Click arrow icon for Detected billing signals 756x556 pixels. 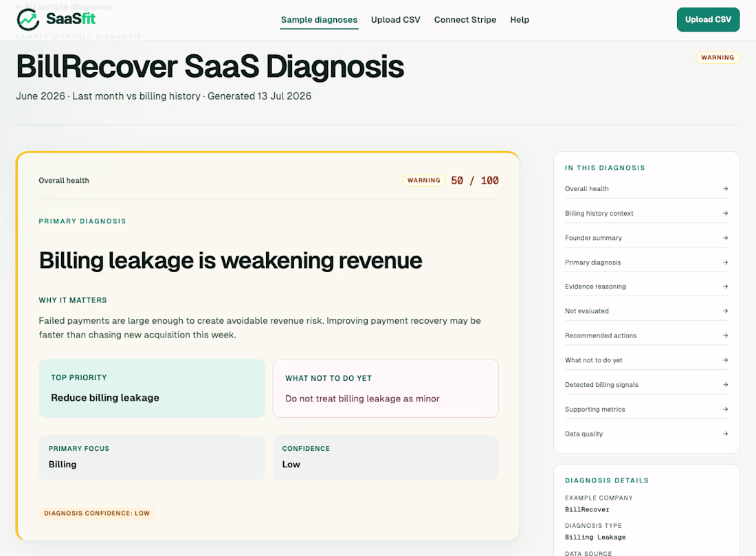[x=724, y=385]
